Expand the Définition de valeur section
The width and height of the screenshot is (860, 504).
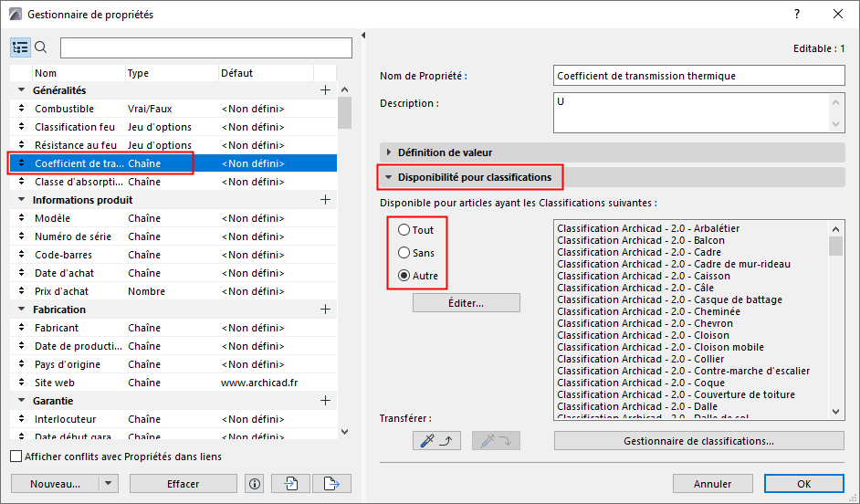[389, 152]
